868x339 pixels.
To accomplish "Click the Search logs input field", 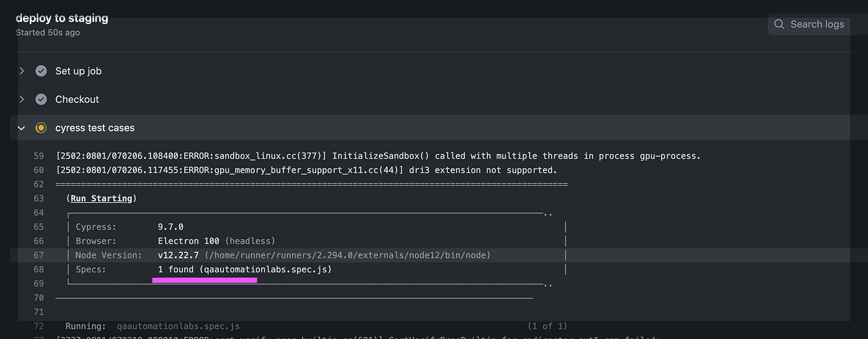I will click(x=817, y=24).
